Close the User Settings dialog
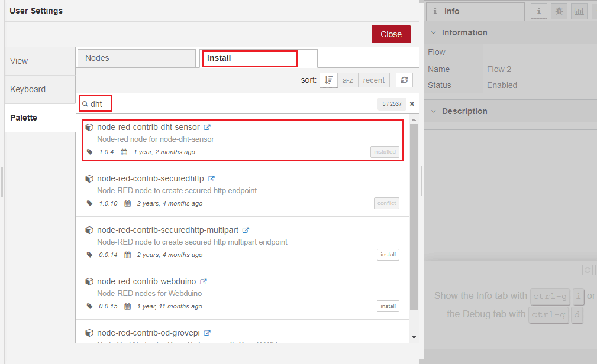This screenshot has height=364, width=597. (x=391, y=34)
